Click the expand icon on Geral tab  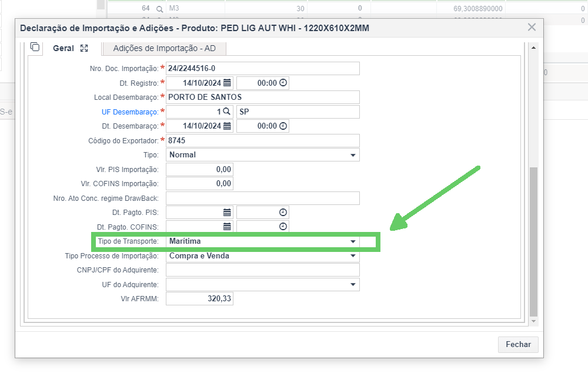84,48
